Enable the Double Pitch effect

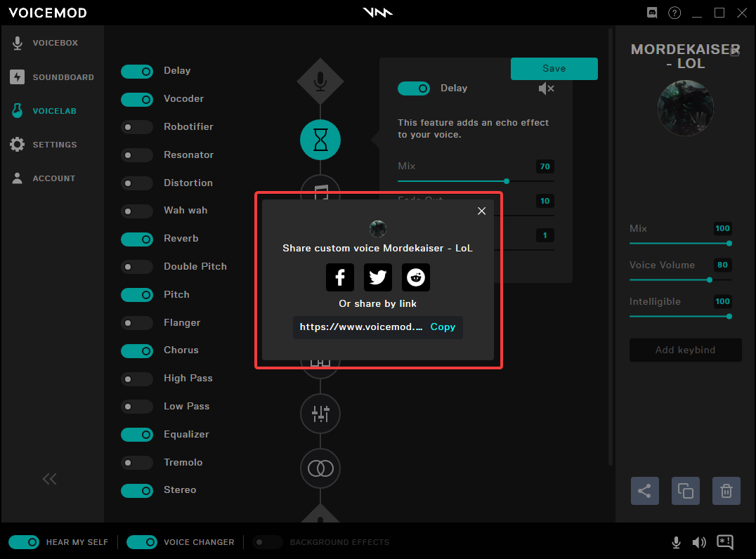click(137, 267)
